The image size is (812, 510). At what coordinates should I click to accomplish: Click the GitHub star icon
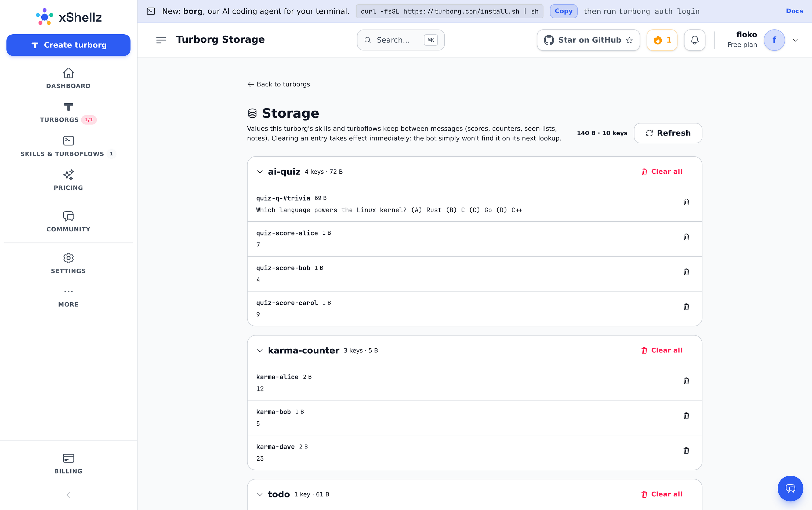(x=629, y=40)
